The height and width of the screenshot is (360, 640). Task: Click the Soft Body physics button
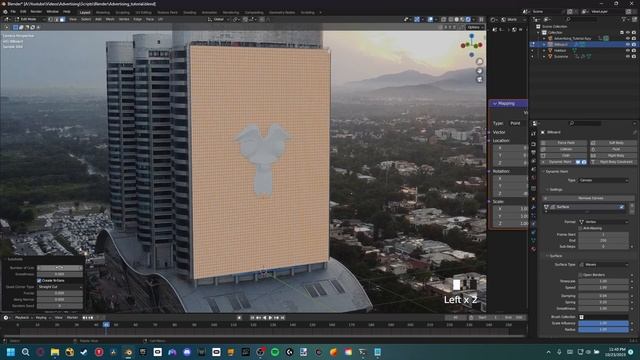point(613,143)
